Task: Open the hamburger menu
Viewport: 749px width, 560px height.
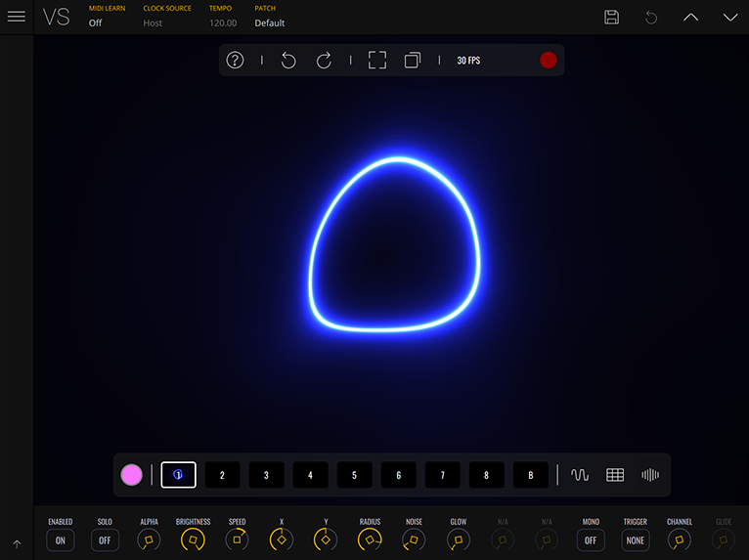Action: [x=17, y=17]
